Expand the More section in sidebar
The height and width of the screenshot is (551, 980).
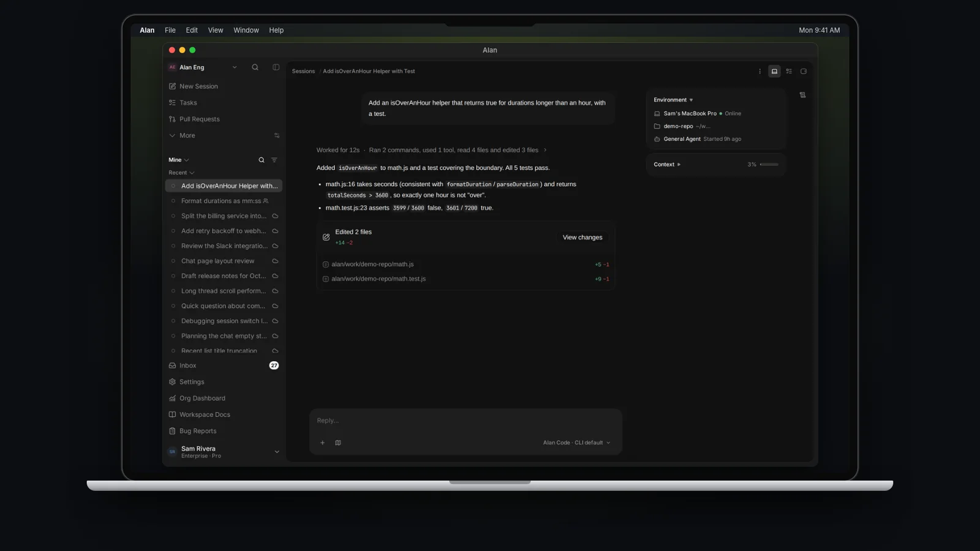[182, 136]
